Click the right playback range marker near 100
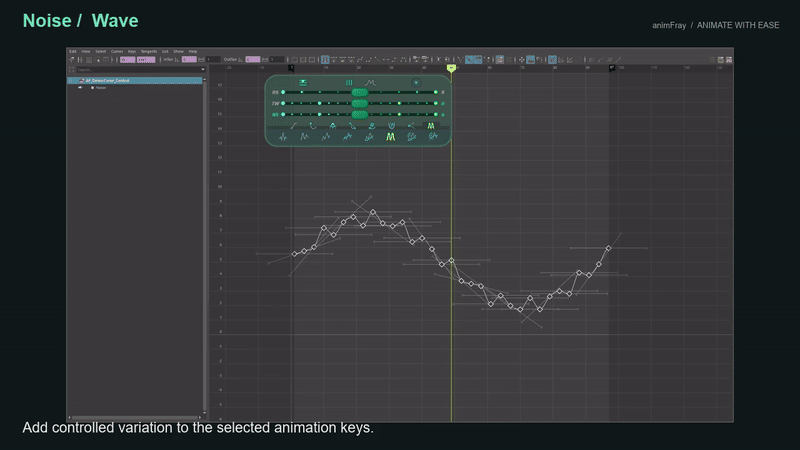Viewport: 800px width, 450px height. point(612,67)
